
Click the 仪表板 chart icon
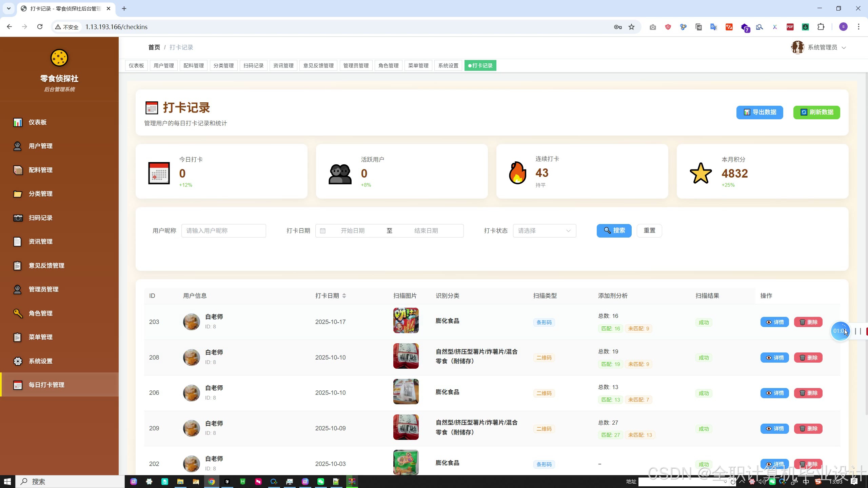coord(18,122)
